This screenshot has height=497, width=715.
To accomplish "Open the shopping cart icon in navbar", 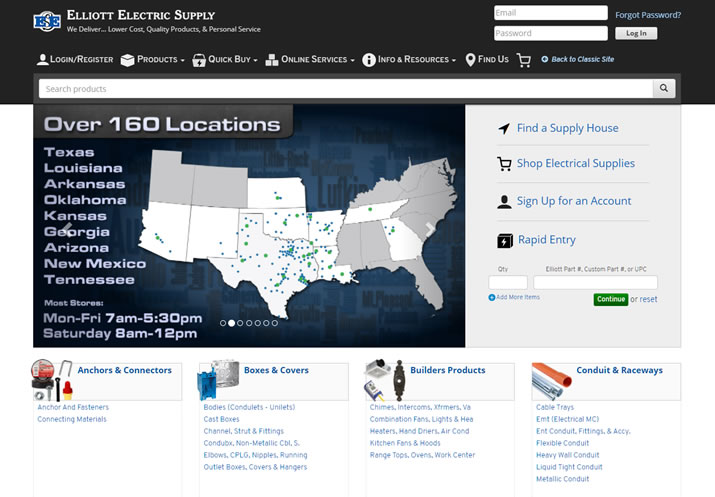I will pos(523,60).
